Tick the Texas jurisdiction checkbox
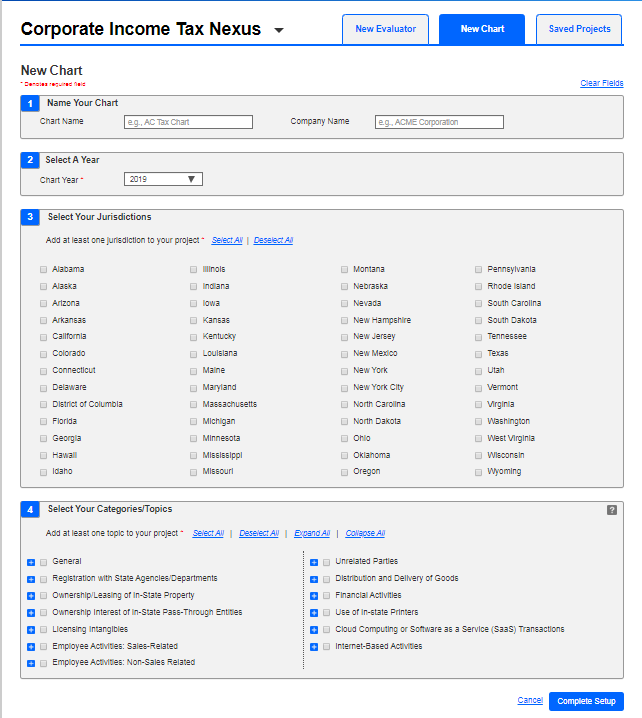 tap(479, 354)
